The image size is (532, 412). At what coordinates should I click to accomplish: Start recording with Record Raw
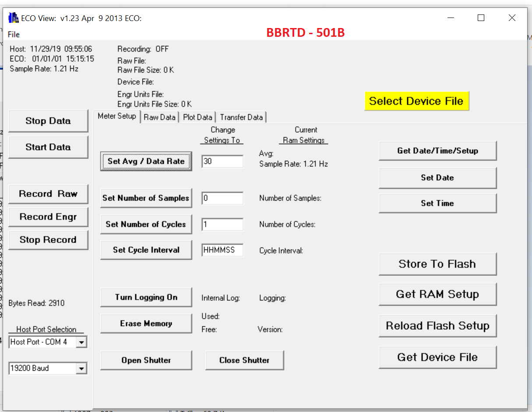(x=48, y=194)
